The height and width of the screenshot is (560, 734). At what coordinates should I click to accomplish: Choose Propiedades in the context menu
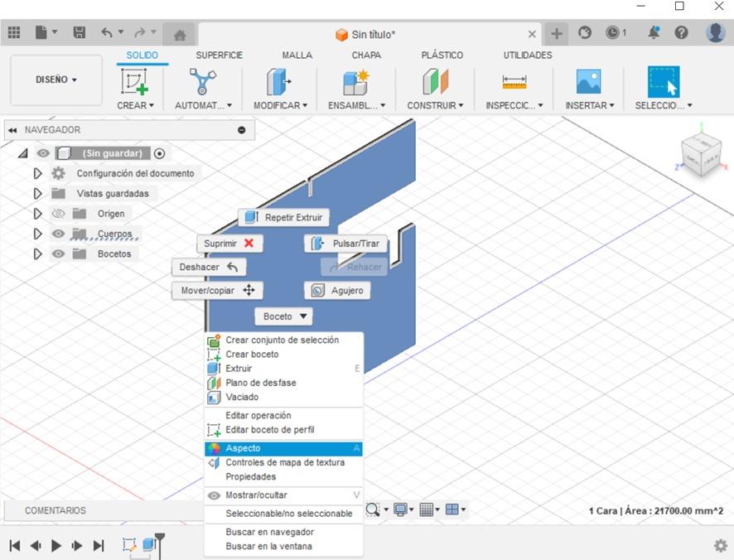[283, 476]
